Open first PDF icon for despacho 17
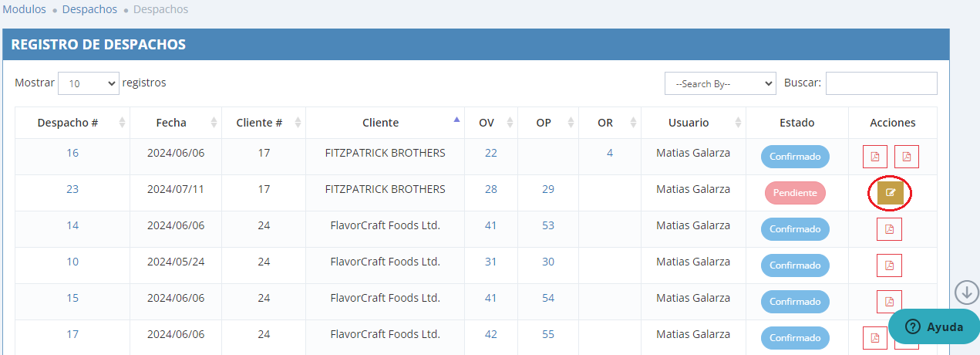 pyautogui.click(x=874, y=338)
